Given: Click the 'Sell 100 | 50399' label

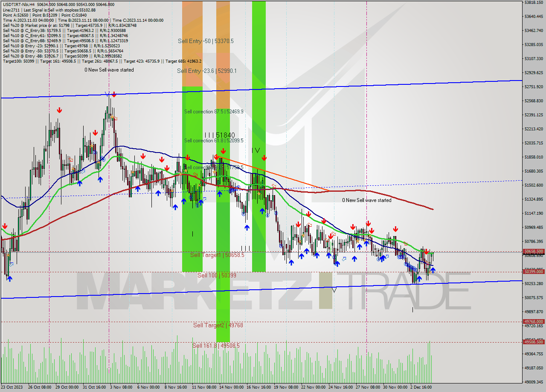Looking at the screenshot, I should (217, 275).
